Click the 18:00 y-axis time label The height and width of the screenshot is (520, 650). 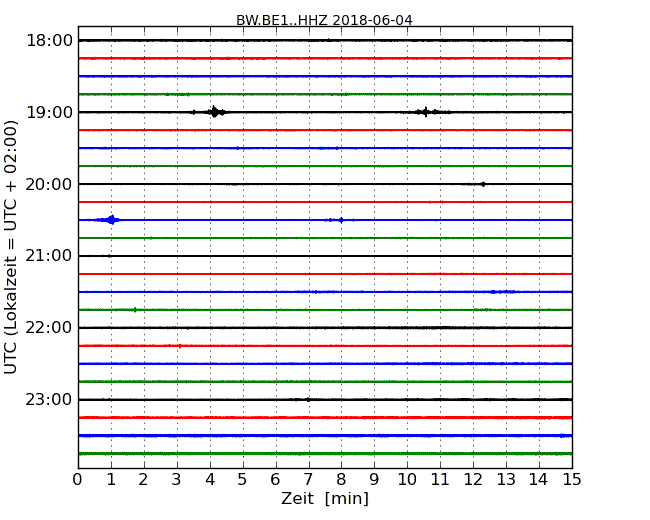[x=49, y=41]
